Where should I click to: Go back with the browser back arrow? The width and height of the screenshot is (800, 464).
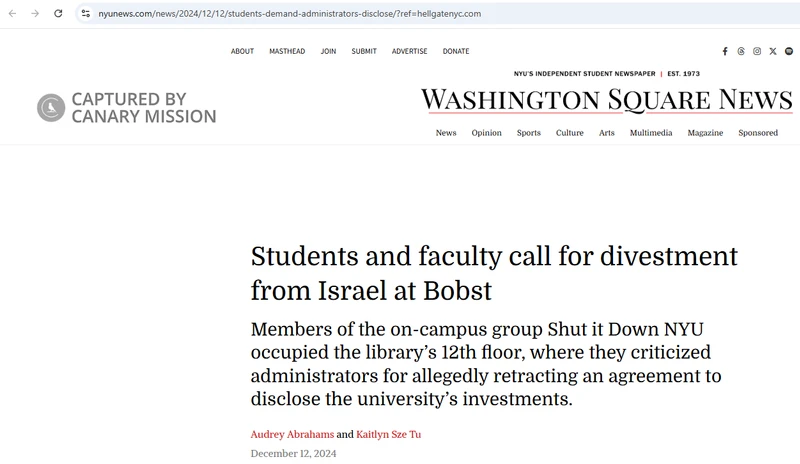point(12,14)
